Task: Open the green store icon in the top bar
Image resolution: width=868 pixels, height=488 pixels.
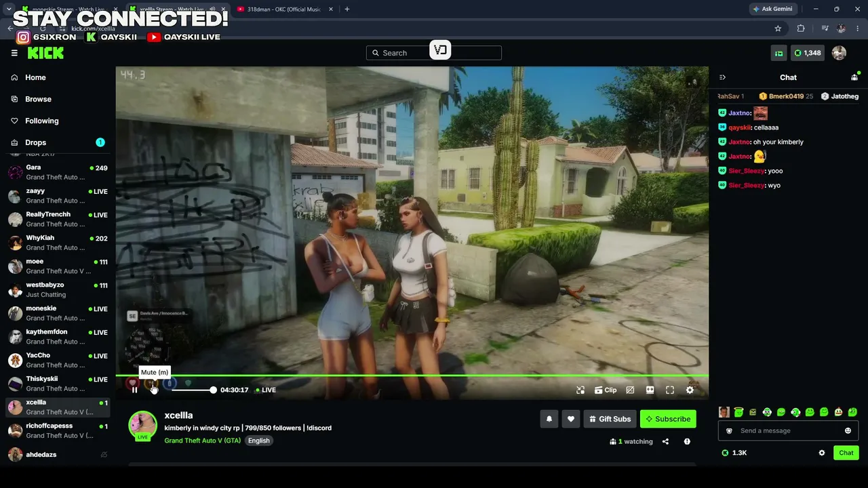Action: coord(779,53)
